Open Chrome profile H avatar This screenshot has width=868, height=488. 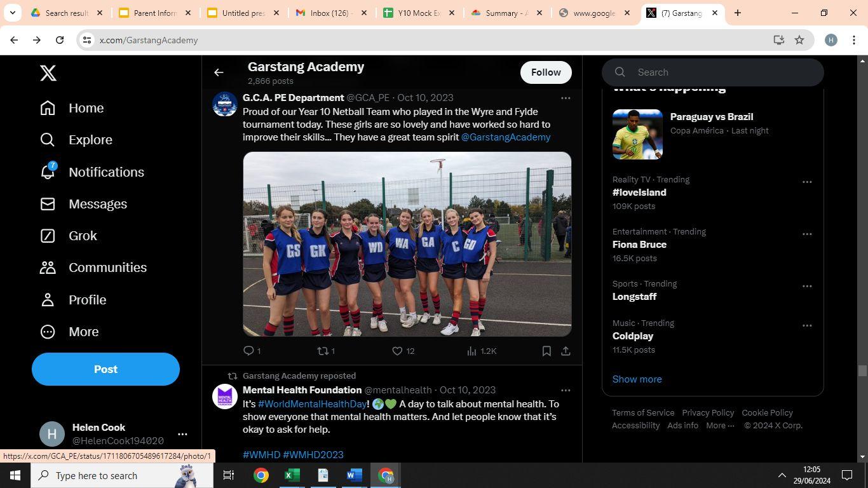coord(831,40)
